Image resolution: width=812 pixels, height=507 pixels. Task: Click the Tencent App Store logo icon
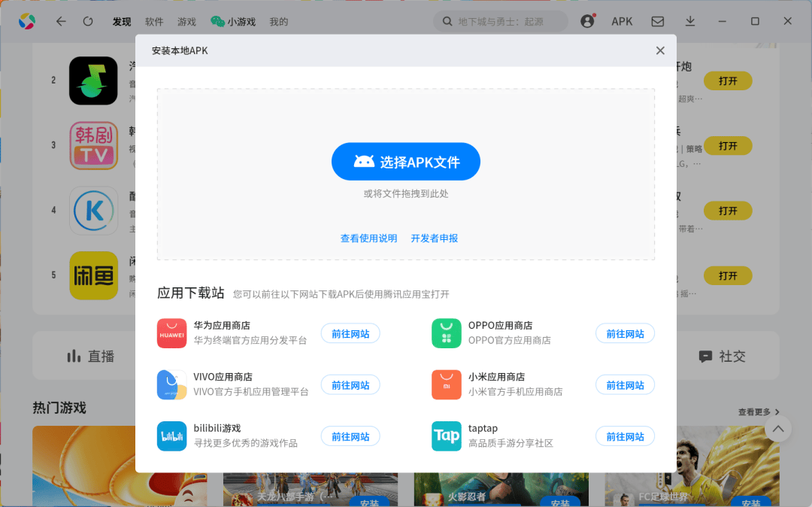tap(27, 21)
